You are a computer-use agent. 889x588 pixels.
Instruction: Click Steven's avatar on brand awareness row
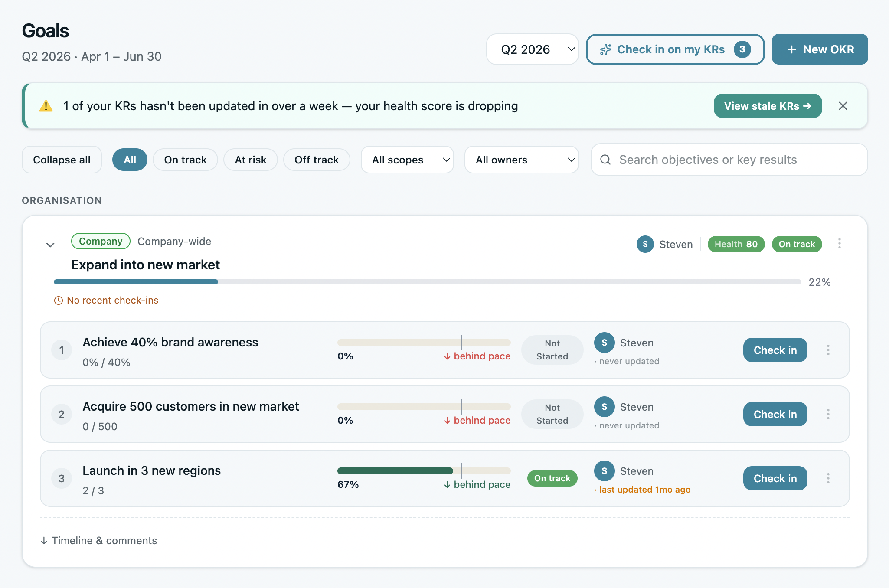pyautogui.click(x=604, y=343)
